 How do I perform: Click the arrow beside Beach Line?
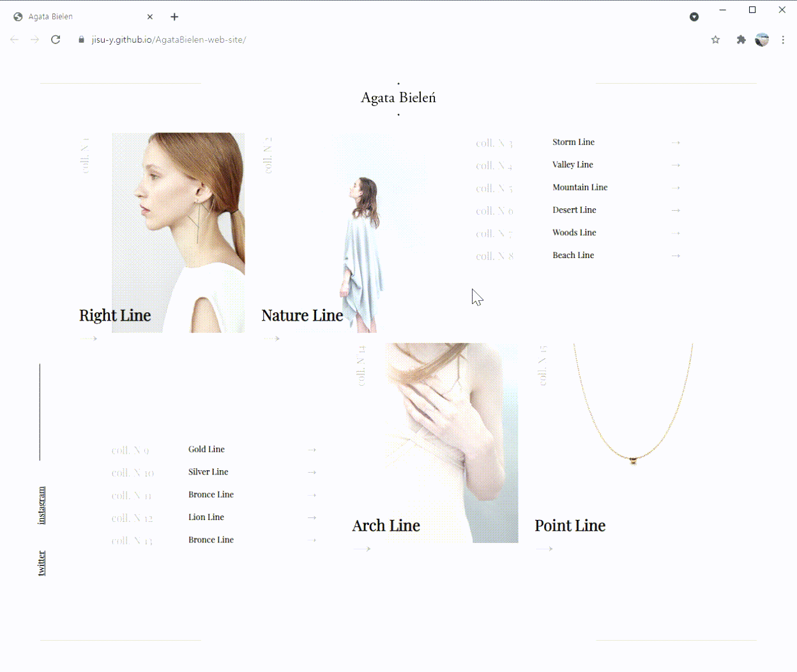(676, 256)
